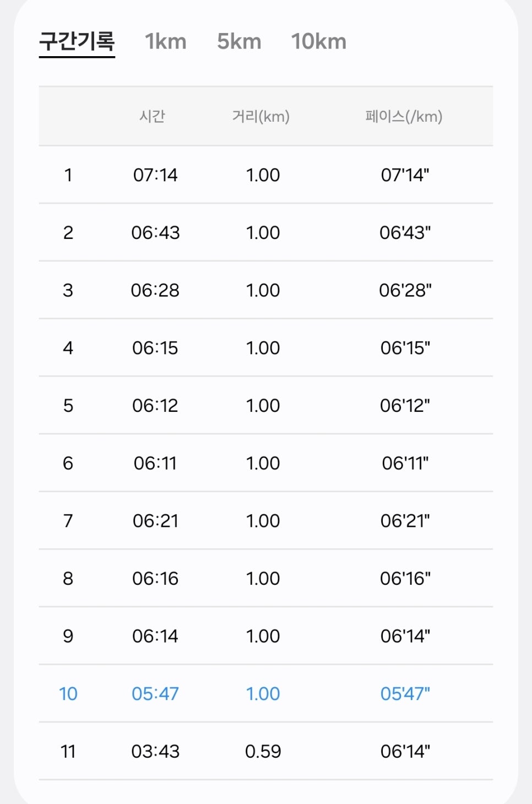Click the 거리(km) column header
Screen dimensions: 532x804
pos(261,116)
